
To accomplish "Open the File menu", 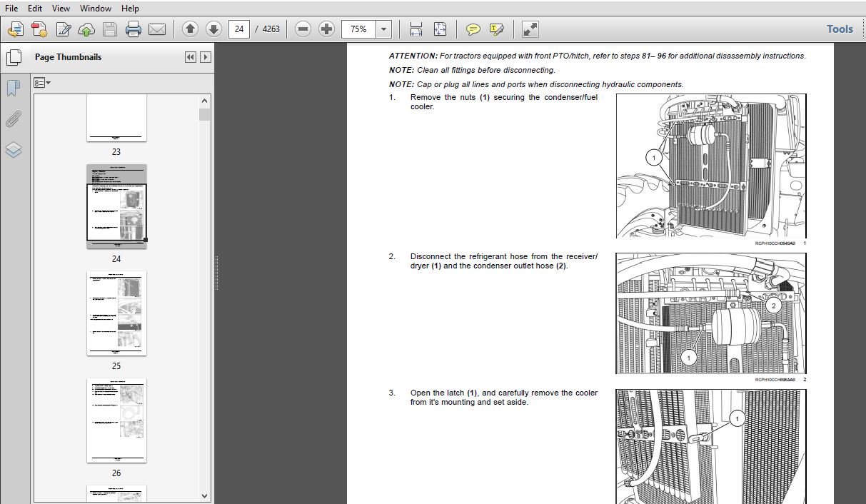I will 11,9.
